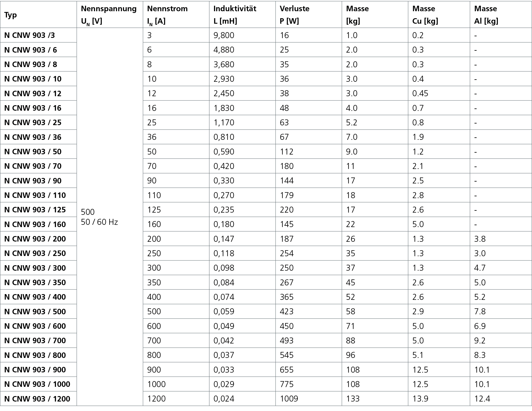532x411 pixels.
Task: Select row 'N CNW 903 /3'
Action: tap(266, 35)
